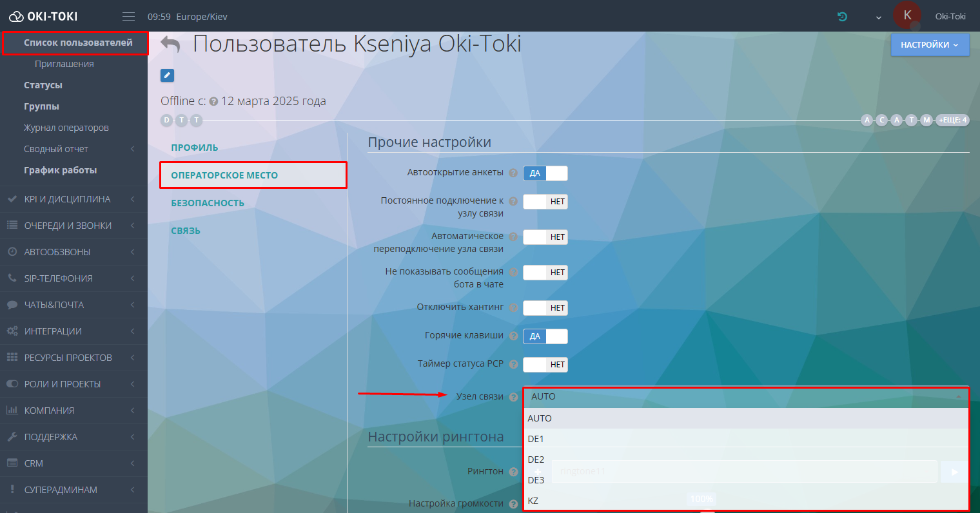Toggle the hamburger sidebar menu icon
Viewport: 980px width, 513px height.
coord(128,16)
